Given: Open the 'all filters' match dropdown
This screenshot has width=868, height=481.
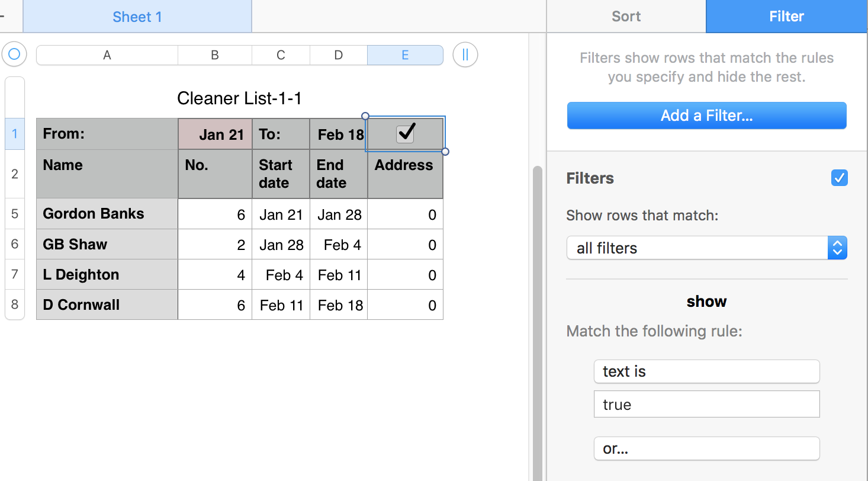Looking at the screenshot, I should tap(706, 248).
